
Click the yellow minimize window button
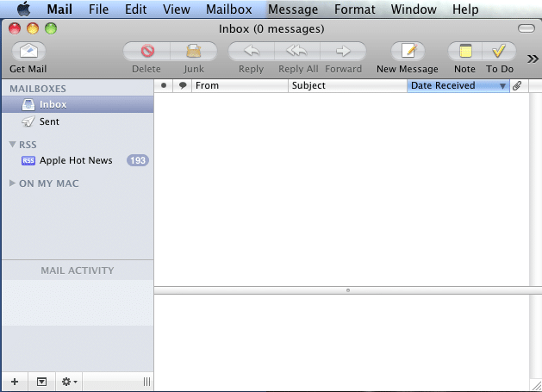click(33, 28)
